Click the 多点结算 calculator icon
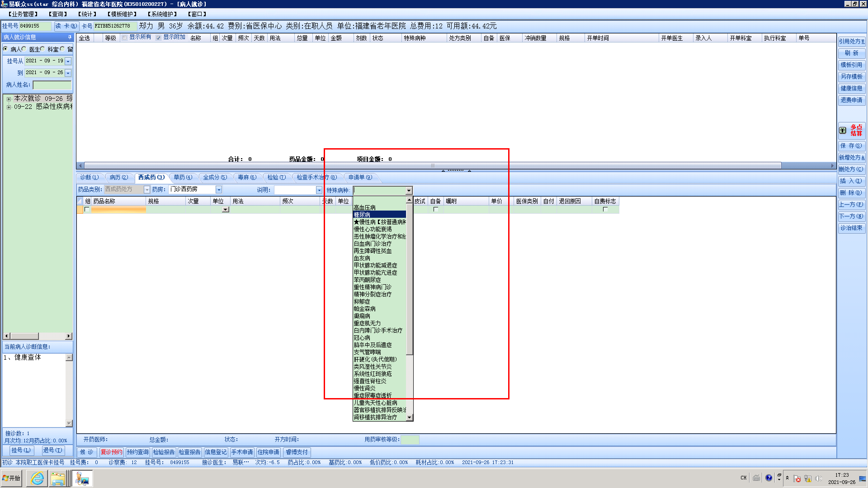The height and width of the screenshot is (488, 868). coord(843,130)
